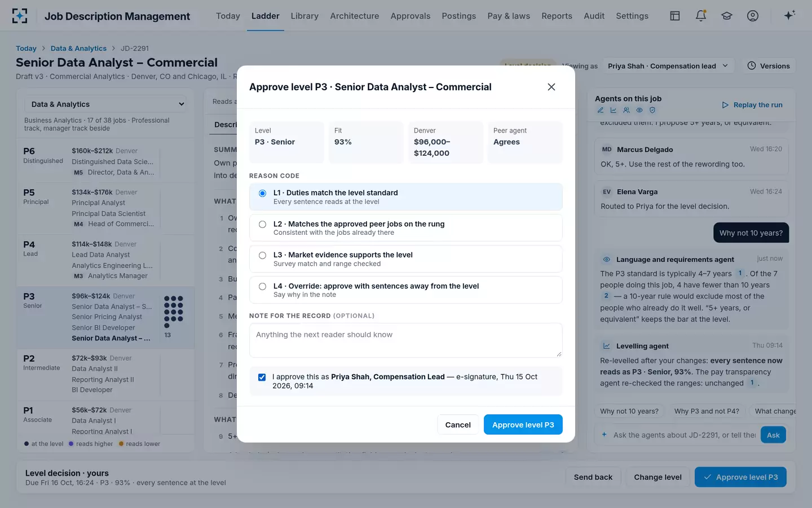Close the Approve level P3 dialog
Viewport: 812px width, 508px height.
(551, 87)
